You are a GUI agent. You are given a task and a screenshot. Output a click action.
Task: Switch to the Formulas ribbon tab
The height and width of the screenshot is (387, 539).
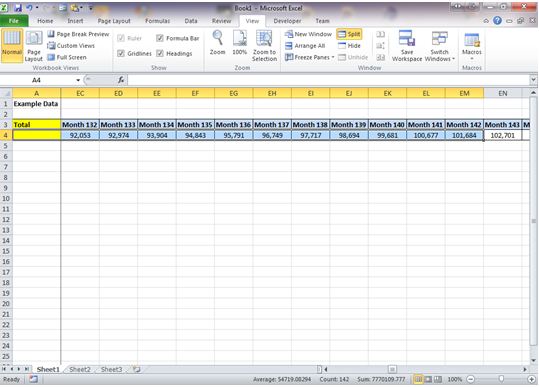coord(157,21)
